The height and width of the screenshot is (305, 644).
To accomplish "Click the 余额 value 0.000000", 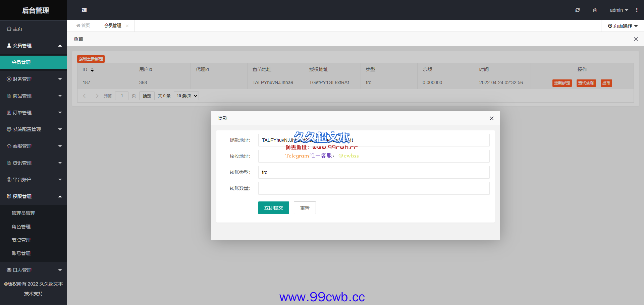I will click(x=432, y=82).
